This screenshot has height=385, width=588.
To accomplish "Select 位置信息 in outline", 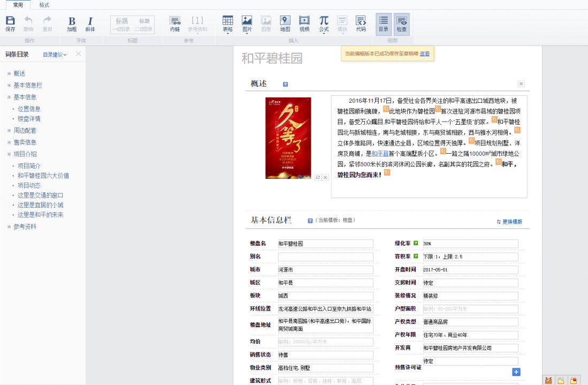I will click(x=29, y=109).
